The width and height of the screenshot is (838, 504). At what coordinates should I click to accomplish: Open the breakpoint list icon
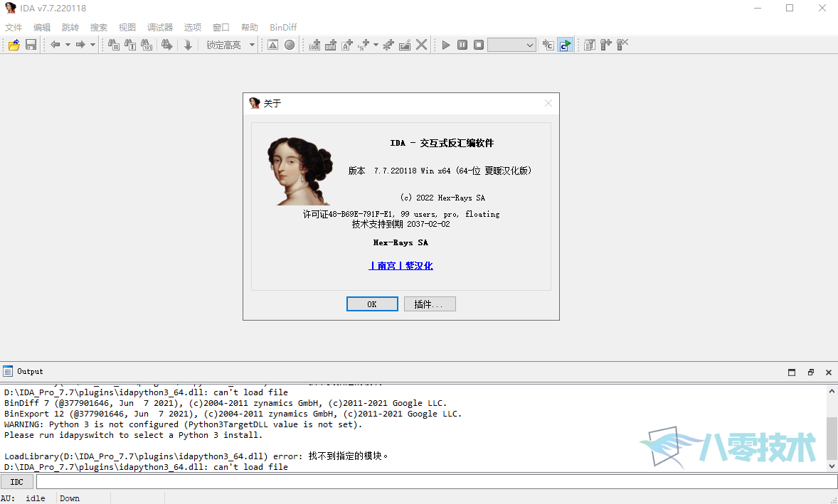(x=590, y=45)
